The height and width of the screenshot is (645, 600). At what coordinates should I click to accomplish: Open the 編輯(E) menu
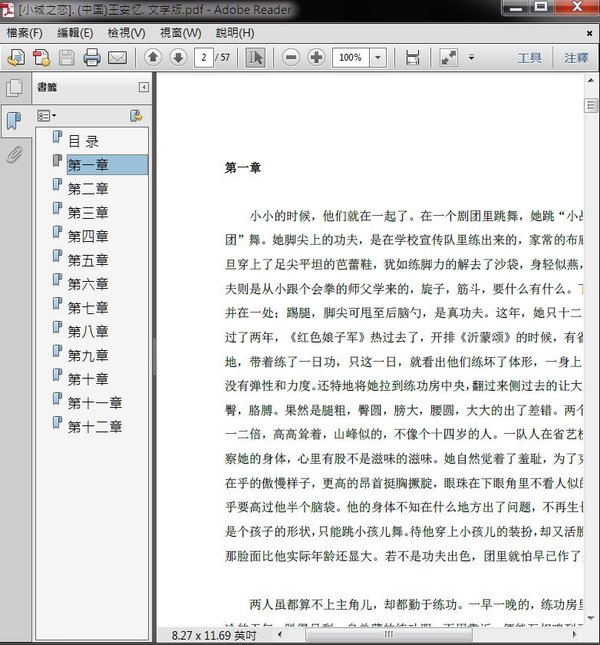point(75,32)
